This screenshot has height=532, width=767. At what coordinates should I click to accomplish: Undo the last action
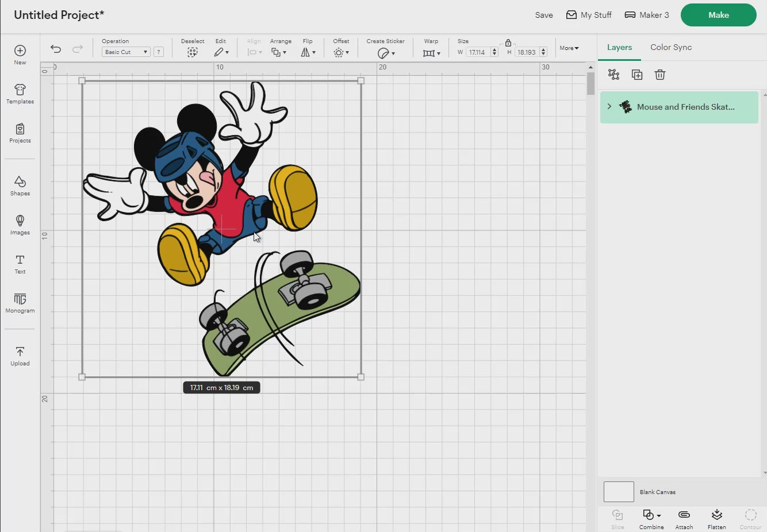point(55,49)
